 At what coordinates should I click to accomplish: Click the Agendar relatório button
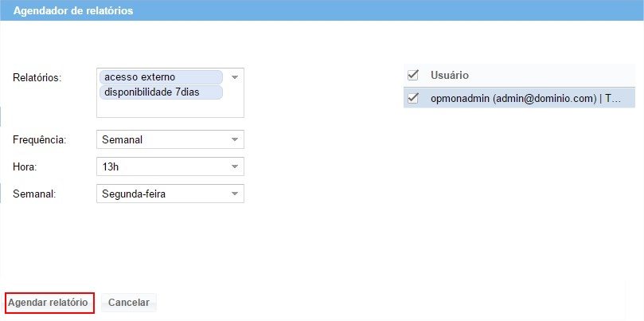coord(48,303)
